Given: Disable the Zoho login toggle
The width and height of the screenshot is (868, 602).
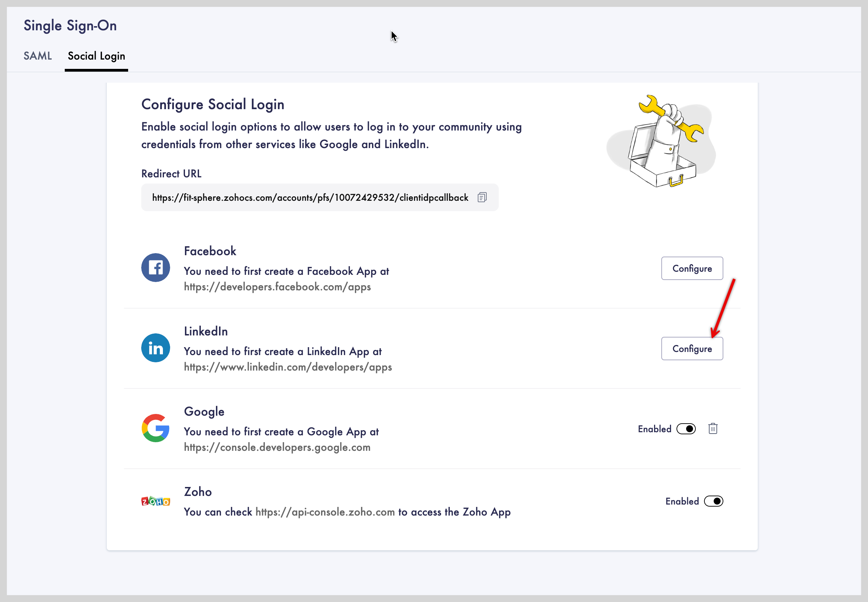Looking at the screenshot, I should coord(713,501).
